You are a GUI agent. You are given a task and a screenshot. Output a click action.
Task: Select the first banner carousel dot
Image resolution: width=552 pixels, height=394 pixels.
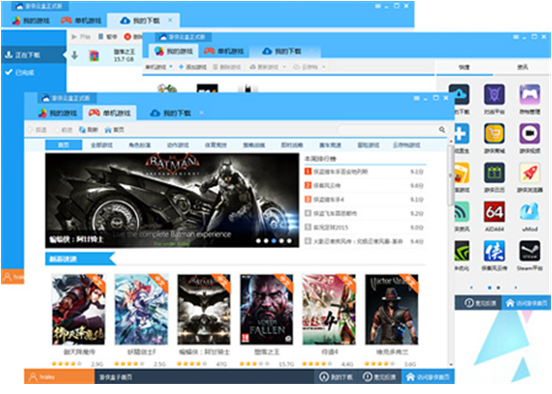[x=258, y=241]
